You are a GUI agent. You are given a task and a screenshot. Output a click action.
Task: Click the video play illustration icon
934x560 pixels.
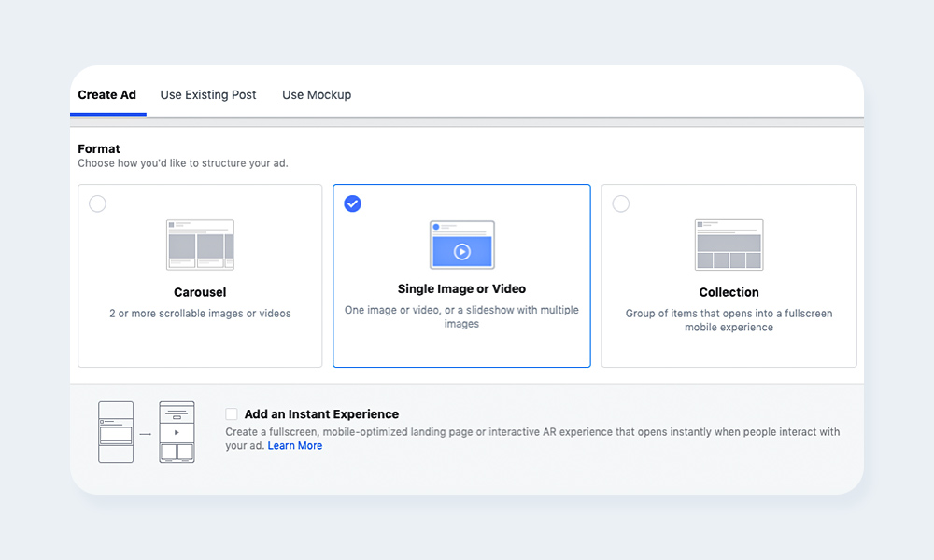(462, 245)
